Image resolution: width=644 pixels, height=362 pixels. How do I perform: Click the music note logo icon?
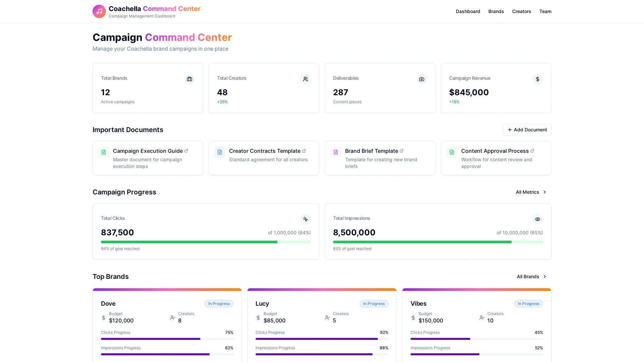pyautogui.click(x=99, y=11)
